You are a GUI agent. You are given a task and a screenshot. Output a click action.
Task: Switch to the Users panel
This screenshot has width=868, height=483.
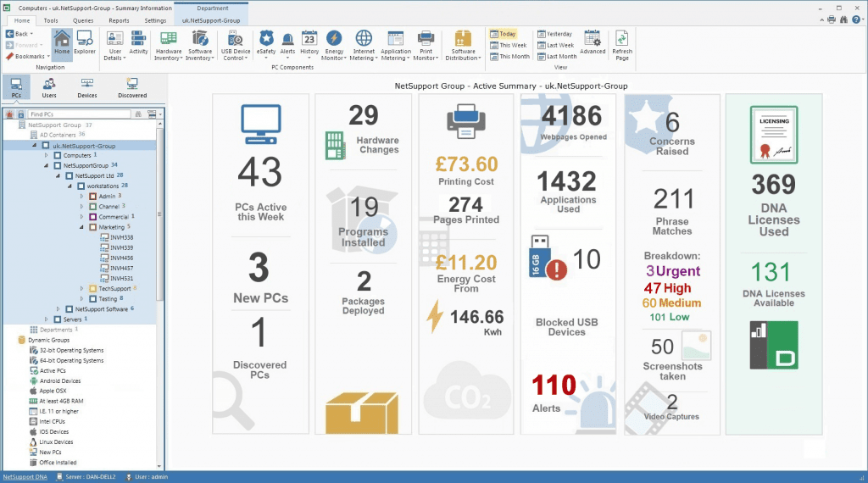pos(49,88)
